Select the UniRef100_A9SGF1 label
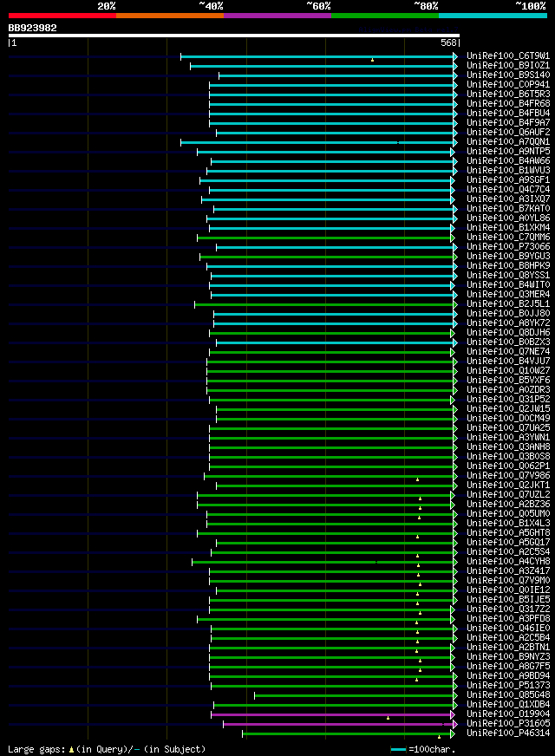 point(508,179)
